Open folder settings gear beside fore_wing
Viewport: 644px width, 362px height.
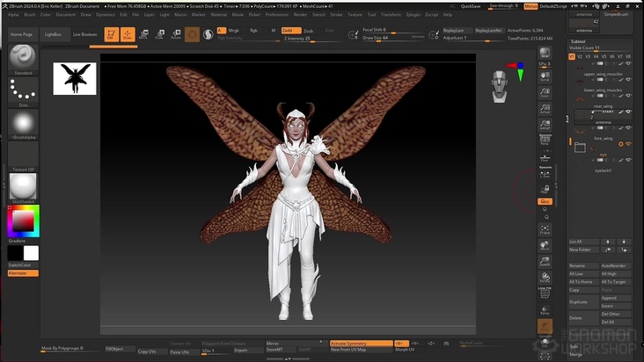[621, 144]
